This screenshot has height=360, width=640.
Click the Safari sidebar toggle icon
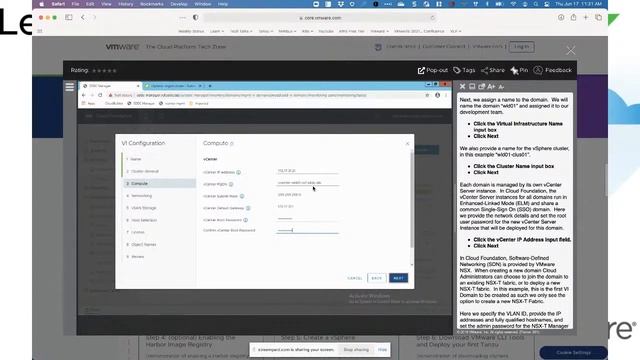tap(69, 18)
